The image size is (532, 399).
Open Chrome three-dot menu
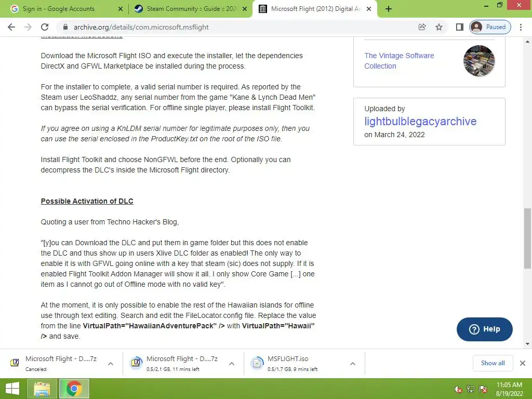(521, 27)
